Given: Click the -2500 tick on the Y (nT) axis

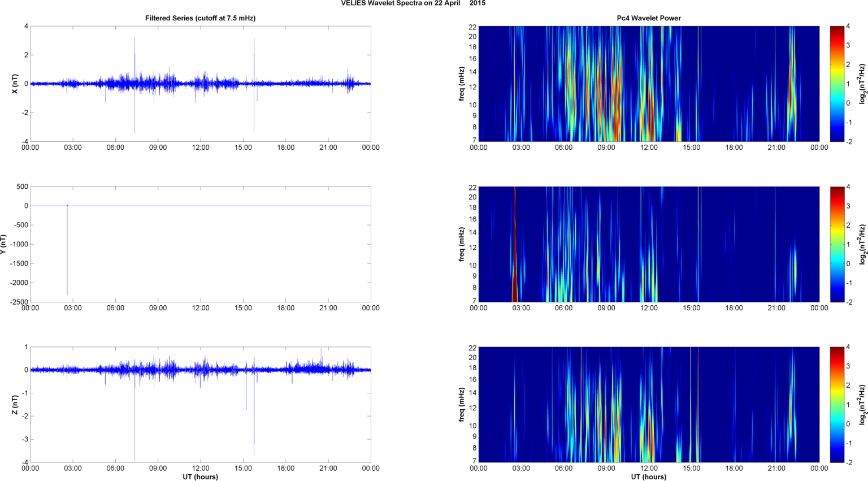Looking at the screenshot, I should click(x=18, y=302).
